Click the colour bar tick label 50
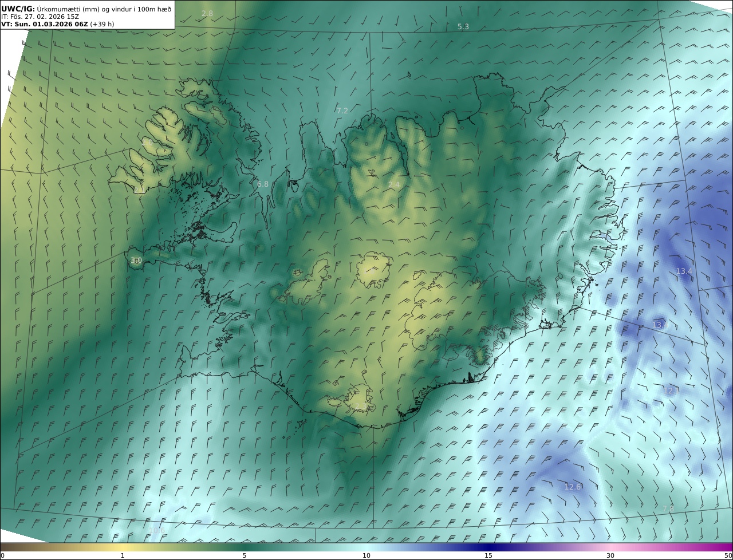Screen dimensions: 733x560 [728, 555]
